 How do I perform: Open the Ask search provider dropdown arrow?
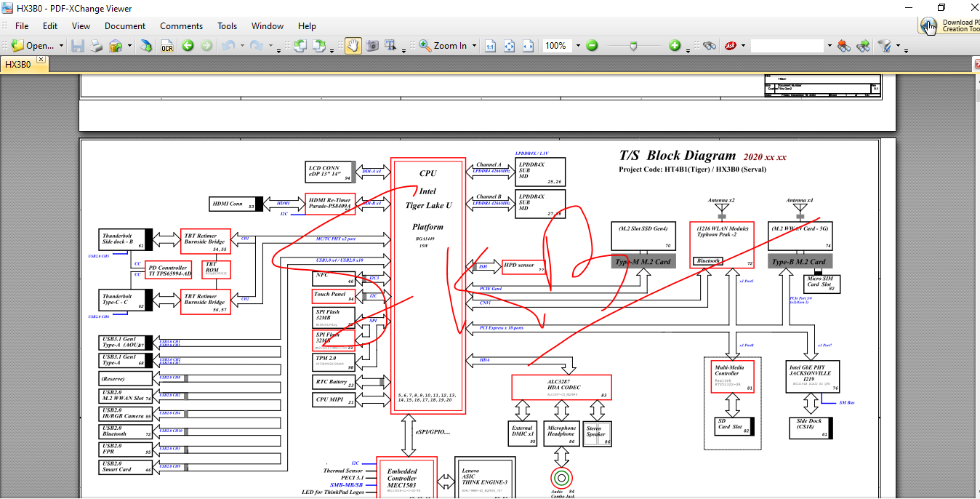pos(742,46)
